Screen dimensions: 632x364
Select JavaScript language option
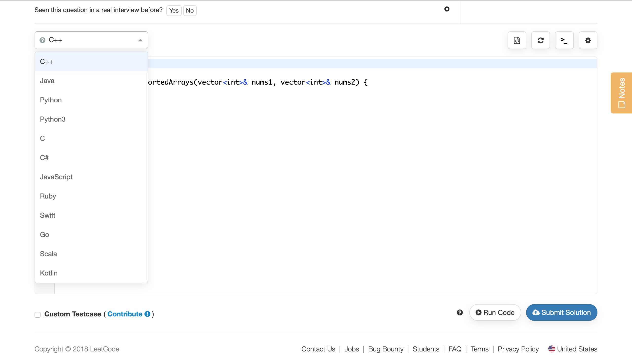coord(91,177)
